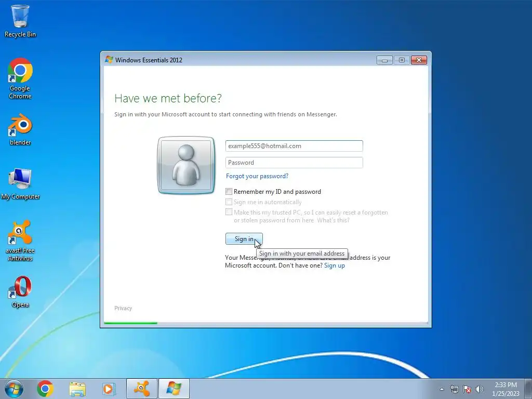Click the Messenger profile picture placeholder
The height and width of the screenshot is (399, 532).
click(186, 165)
